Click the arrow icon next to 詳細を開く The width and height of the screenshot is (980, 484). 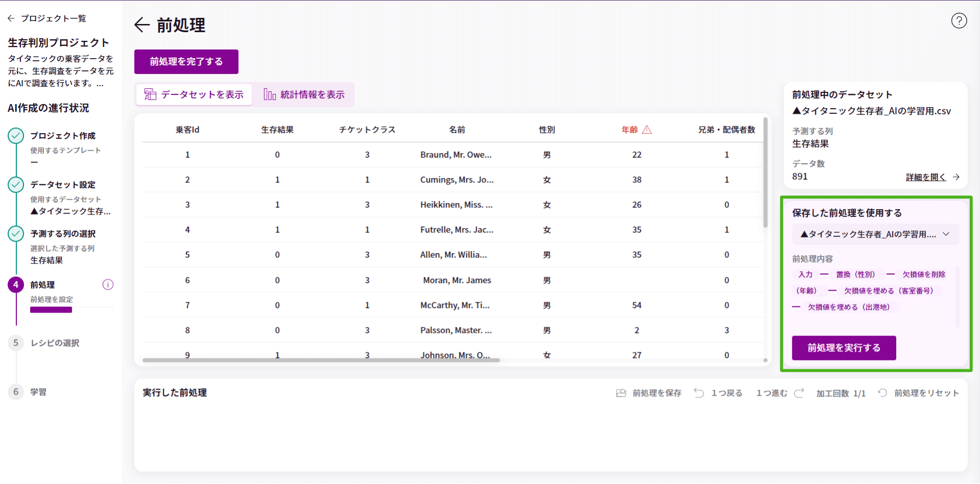[956, 177]
